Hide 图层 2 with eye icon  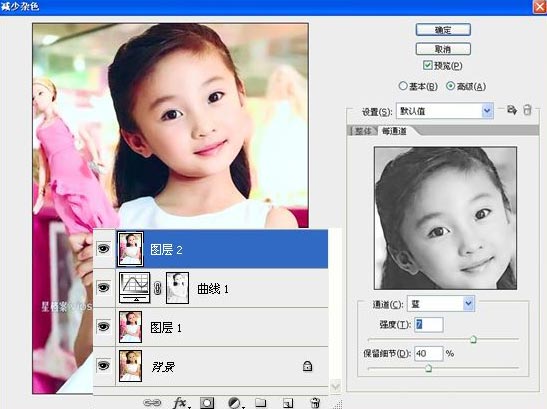pyautogui.click(x=104, y=249)
